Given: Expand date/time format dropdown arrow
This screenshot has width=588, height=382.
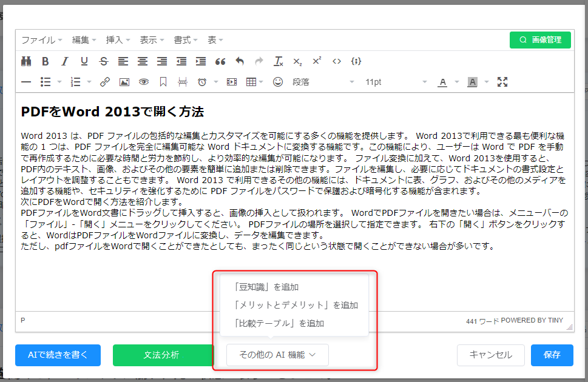Looking at the screenshot, I should 216,82.
